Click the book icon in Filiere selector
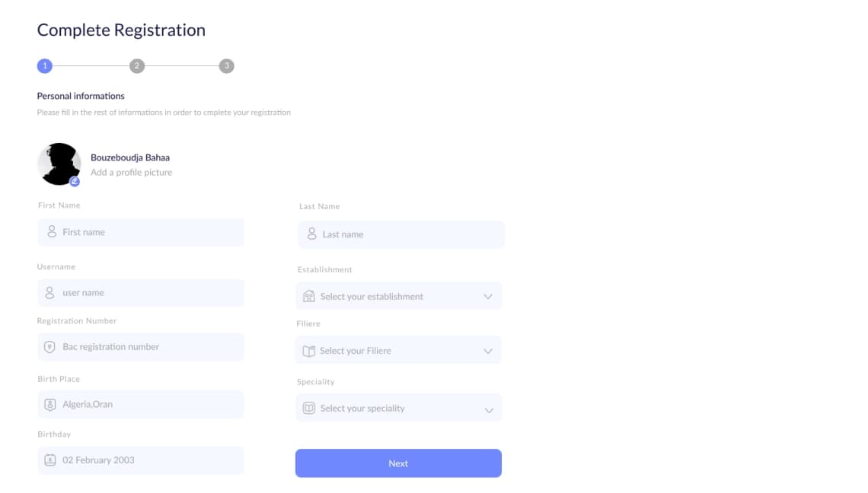Screen dimensions: 868x493 [x=309, y=351]
